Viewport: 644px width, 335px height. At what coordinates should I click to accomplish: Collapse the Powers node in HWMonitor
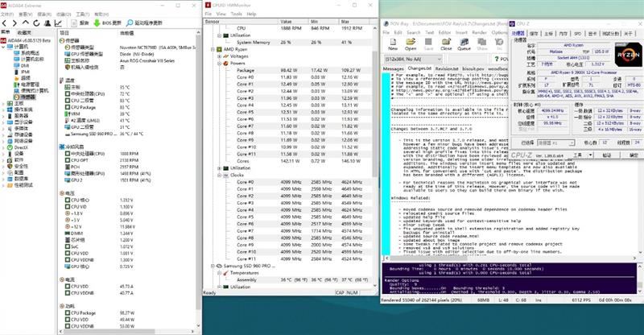[x=219, y=64]
